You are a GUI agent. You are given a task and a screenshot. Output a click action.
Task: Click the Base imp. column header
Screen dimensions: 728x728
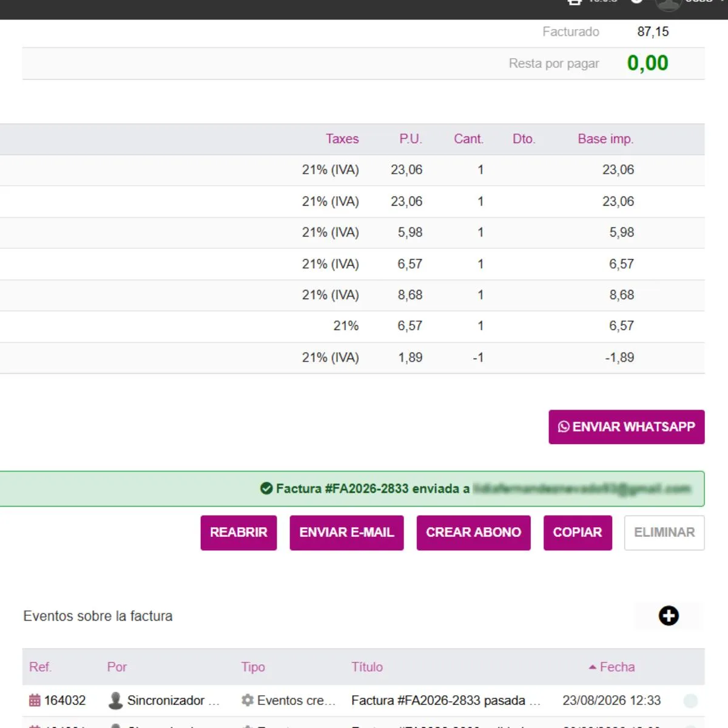(605, 139)
